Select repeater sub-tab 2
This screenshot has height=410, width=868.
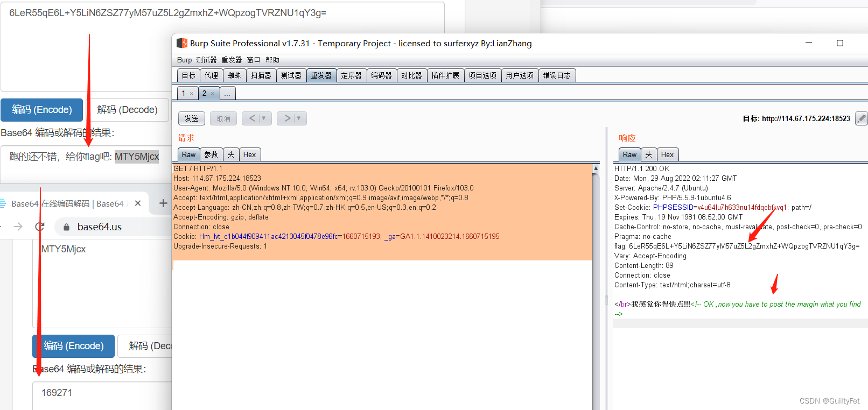[x=205, y=94]
